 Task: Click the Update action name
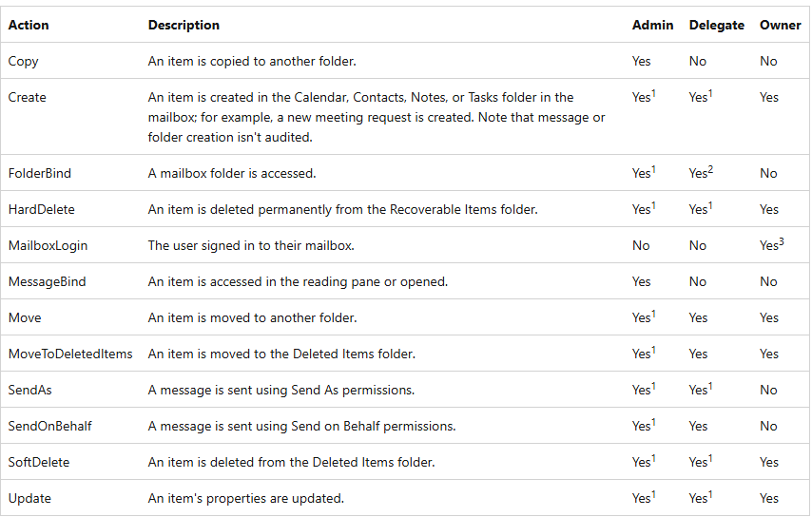tap(29, 498)
